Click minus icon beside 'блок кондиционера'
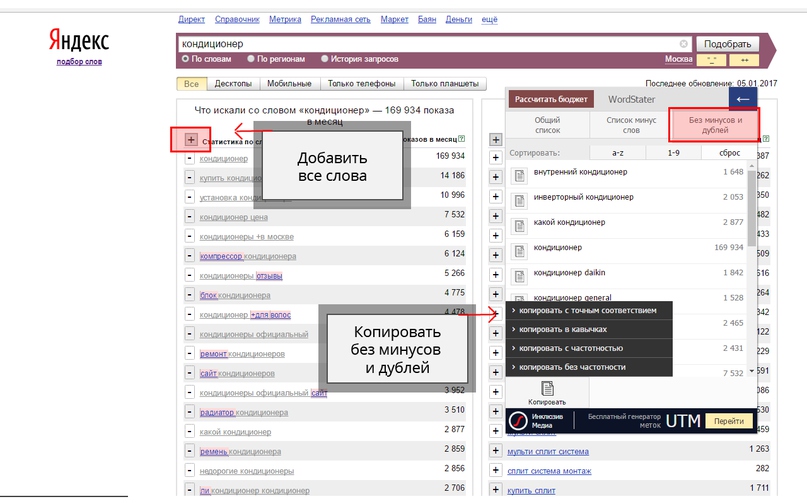Viewport: 807px width, 504px height. pyautogui.click(x=189, y=295)
